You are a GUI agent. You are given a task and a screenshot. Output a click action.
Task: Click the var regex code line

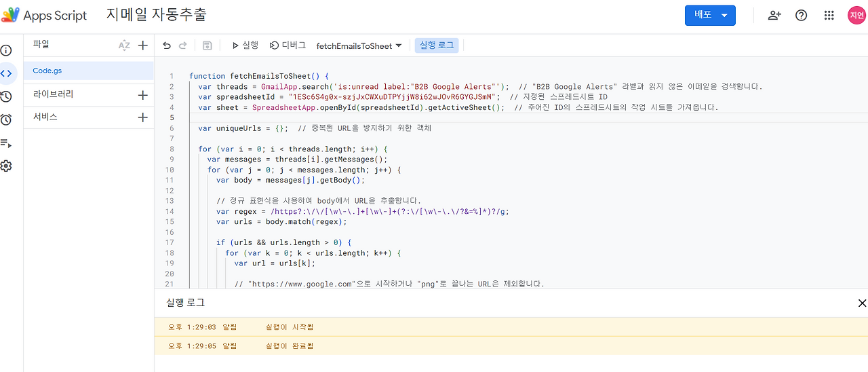point(363,211)
